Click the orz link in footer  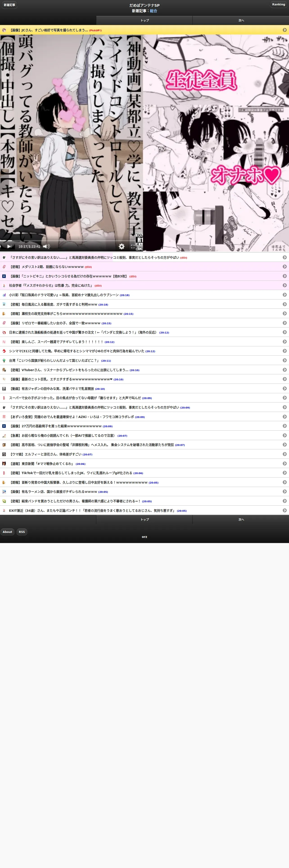click(144, 537)
